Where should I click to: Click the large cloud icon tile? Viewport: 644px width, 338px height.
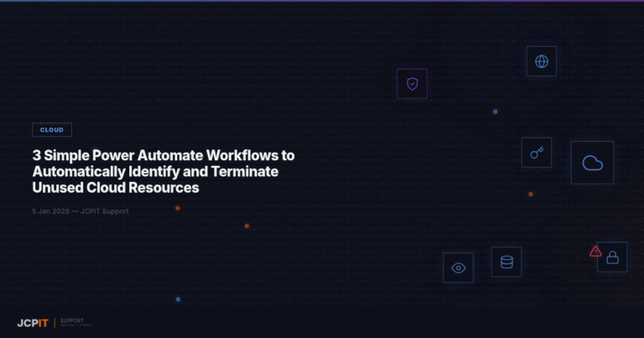[x=592, y=163]
